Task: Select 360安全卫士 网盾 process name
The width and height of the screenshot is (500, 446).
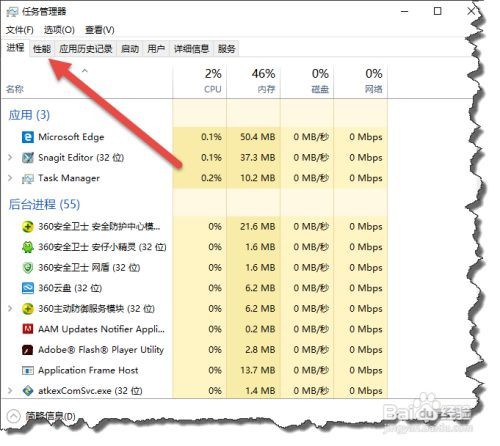Action: click(x=89, y=268)
